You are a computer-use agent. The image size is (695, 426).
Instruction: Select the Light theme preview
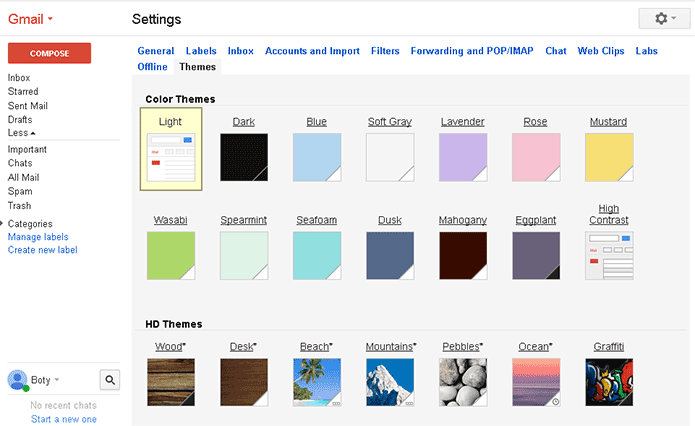tap(171, 157)
